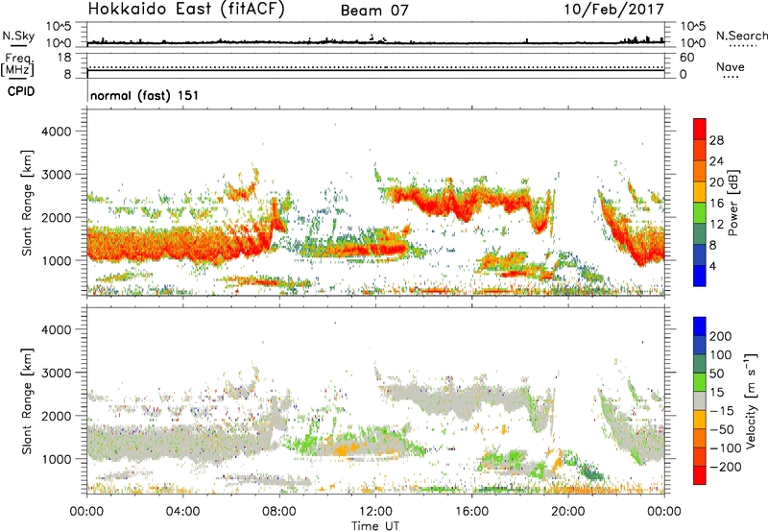
Task: Click the 'Hokkaido East (fitACF)' title
Action: [186, 10]
